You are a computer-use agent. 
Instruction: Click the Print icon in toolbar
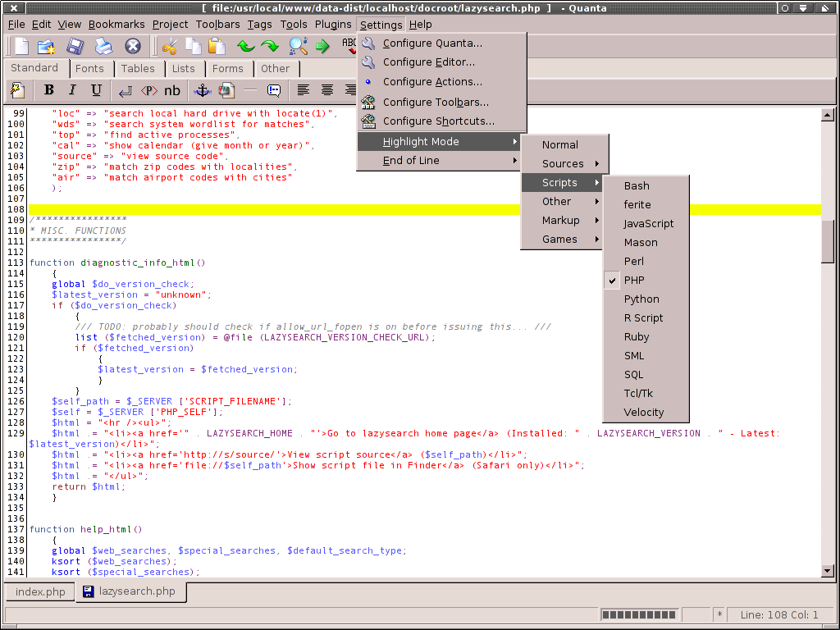click(x=103, y=46)
